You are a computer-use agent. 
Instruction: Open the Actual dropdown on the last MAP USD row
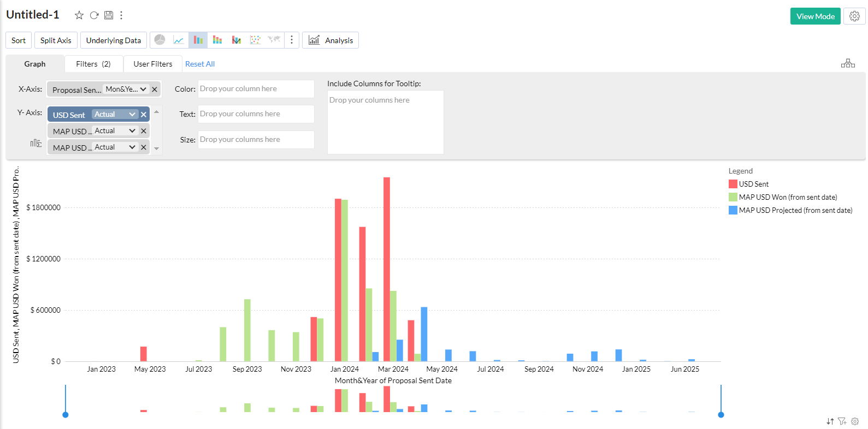pyautogui.click(x=115, y=147)
